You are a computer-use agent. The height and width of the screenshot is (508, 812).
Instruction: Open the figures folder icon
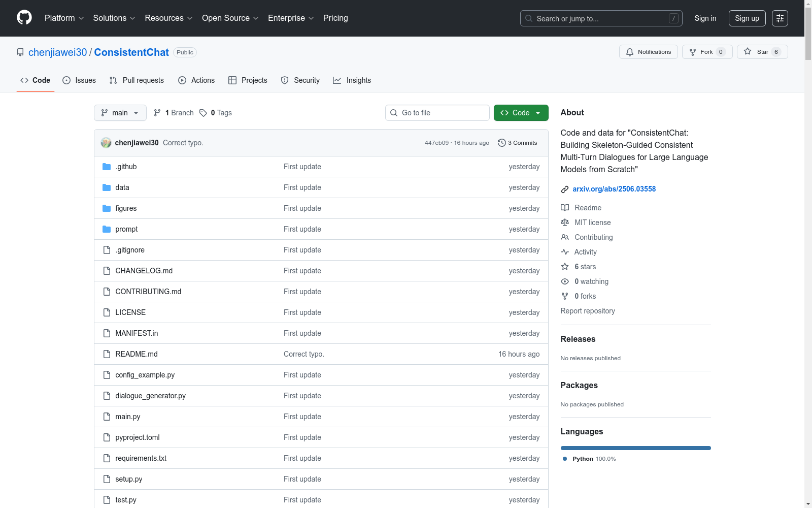tap(107, 208)
